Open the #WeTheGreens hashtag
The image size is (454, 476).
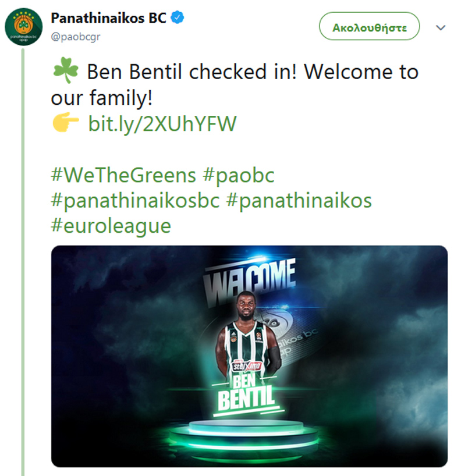click(x=123, y=175)
